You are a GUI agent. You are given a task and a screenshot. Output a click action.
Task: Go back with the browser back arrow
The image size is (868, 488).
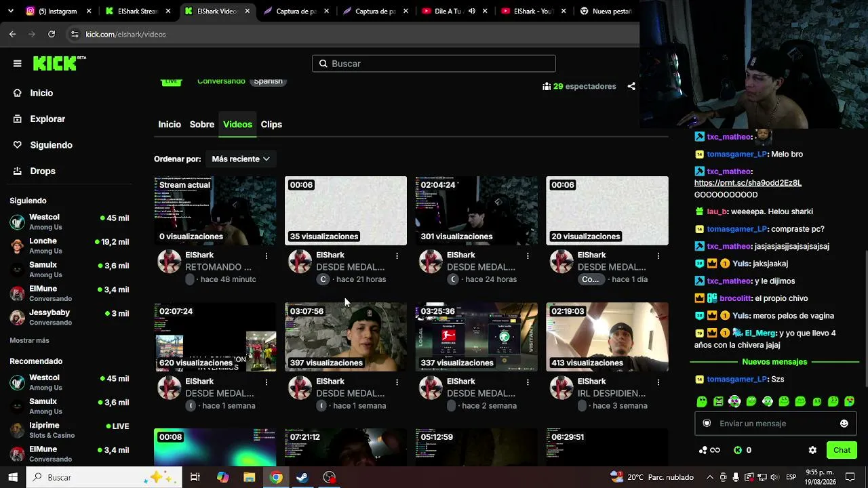click(12, 34)
